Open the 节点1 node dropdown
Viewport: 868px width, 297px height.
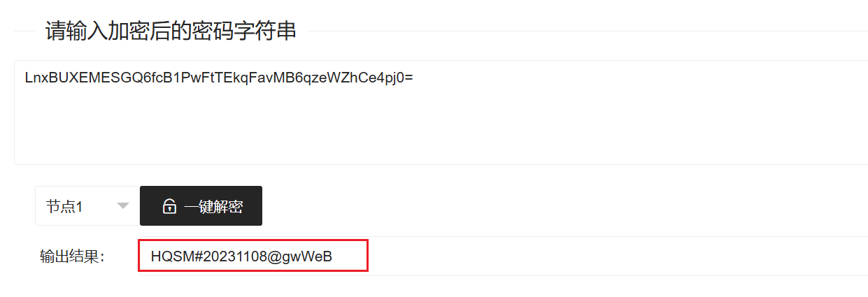pos(87,206)
